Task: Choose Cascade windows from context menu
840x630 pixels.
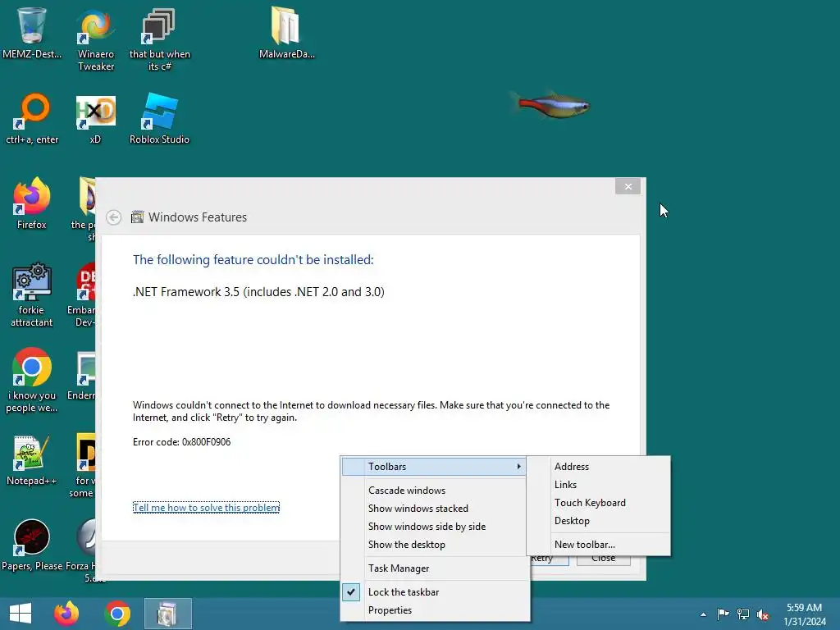Action: click(433, 491)
